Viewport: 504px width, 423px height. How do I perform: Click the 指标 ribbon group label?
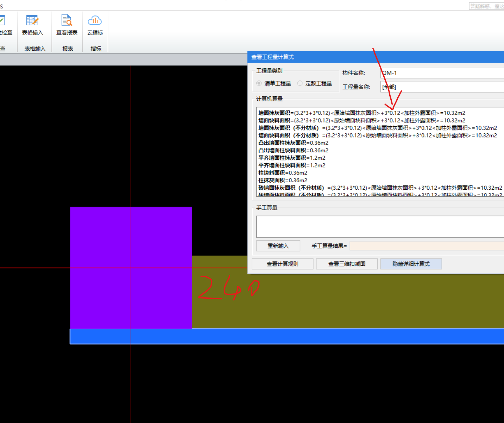(x=96, y=49)
